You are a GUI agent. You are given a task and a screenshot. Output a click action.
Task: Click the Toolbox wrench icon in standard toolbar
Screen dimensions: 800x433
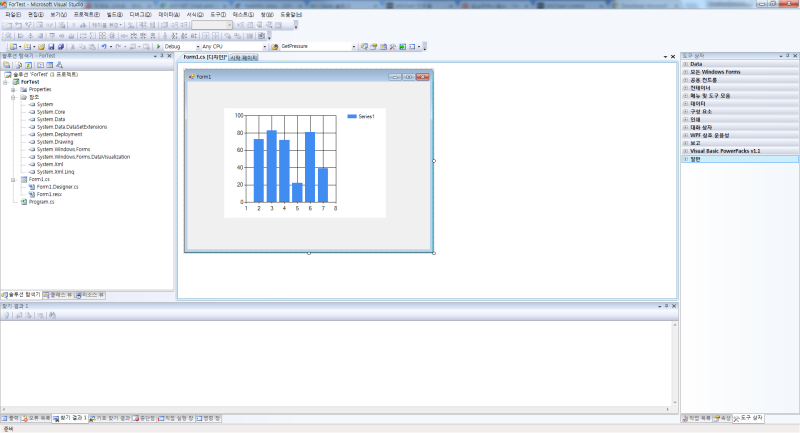pos(393,46)
